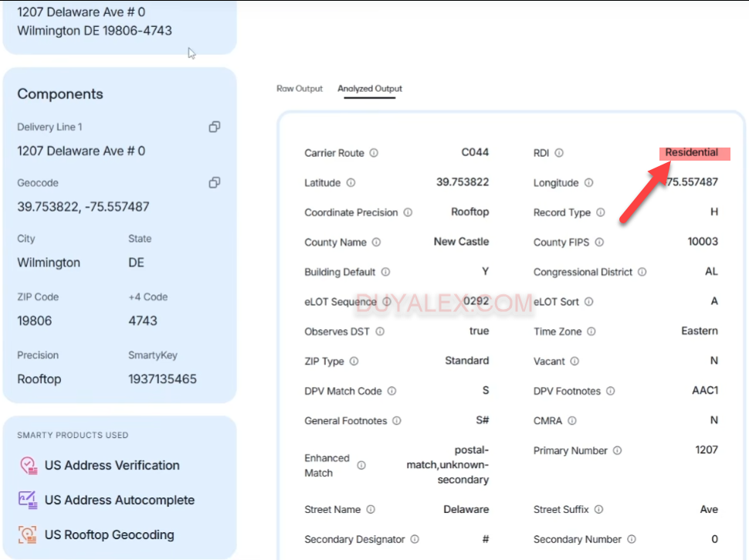
Task: Click the CMRA info icon
Action: (571, 421)
